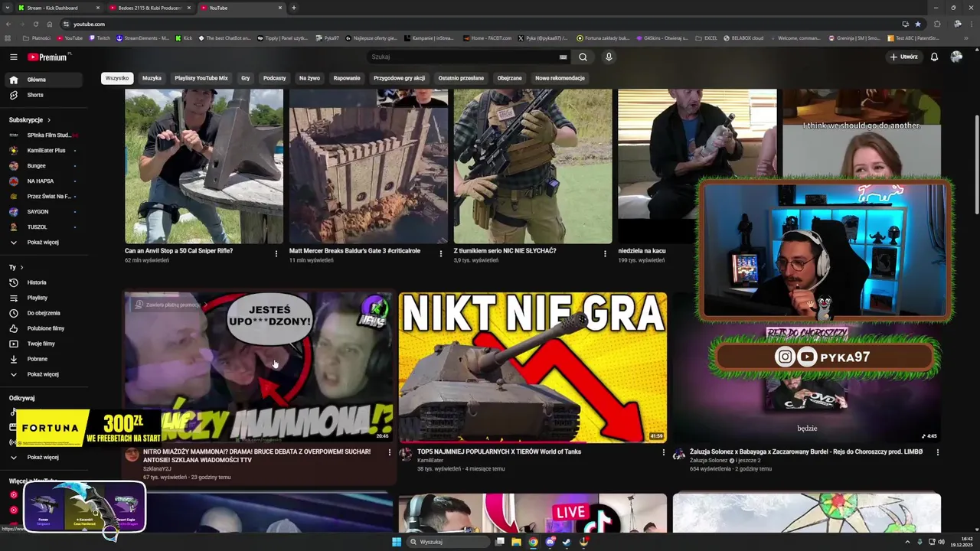Image resolution: width=980 pixels, height=551 pixels.
Task: Open KamilEater channel avatar beside TOPS video
Action: click(406, 455)
